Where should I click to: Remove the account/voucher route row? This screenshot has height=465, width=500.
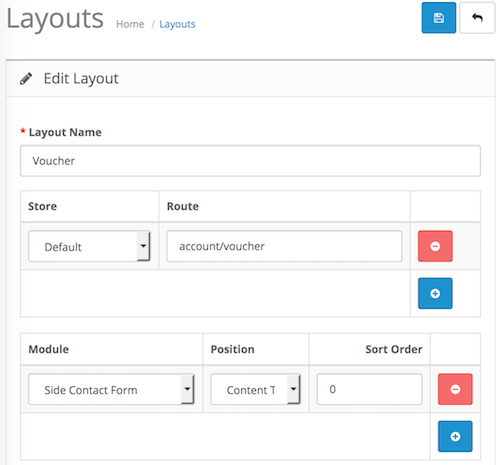tap(435, 246)
